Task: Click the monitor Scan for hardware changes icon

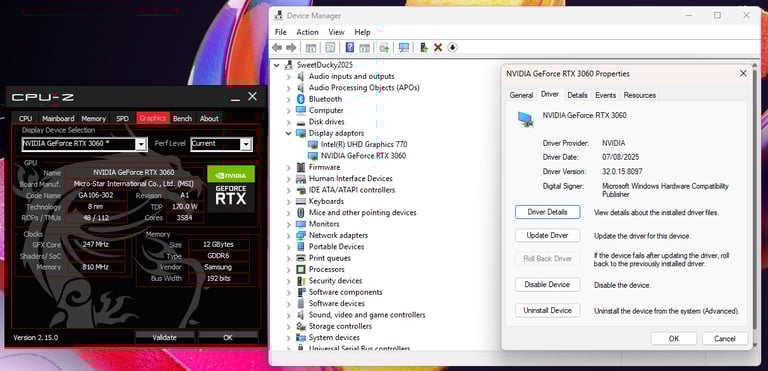Action: 404,47
